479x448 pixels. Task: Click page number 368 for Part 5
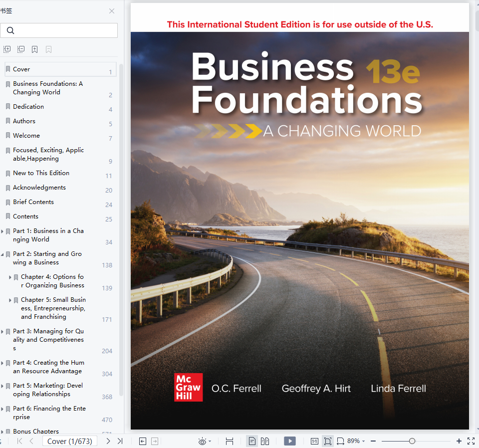107,397
